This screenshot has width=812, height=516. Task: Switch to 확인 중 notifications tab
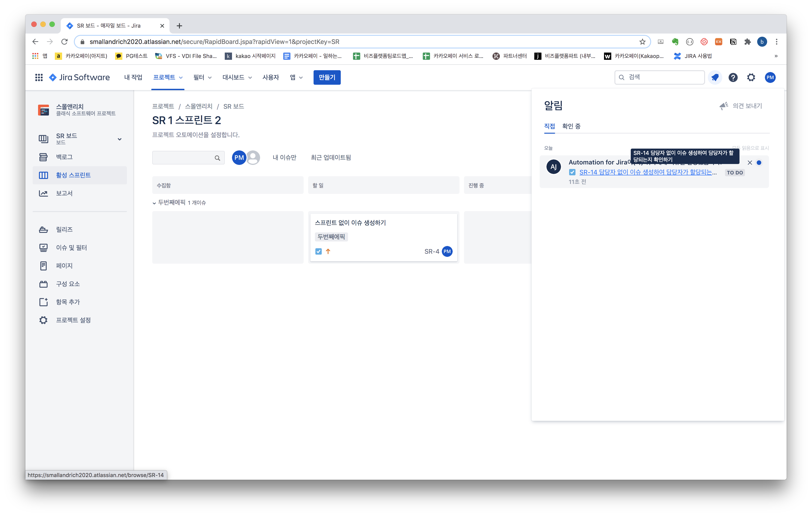pos(571,126)
